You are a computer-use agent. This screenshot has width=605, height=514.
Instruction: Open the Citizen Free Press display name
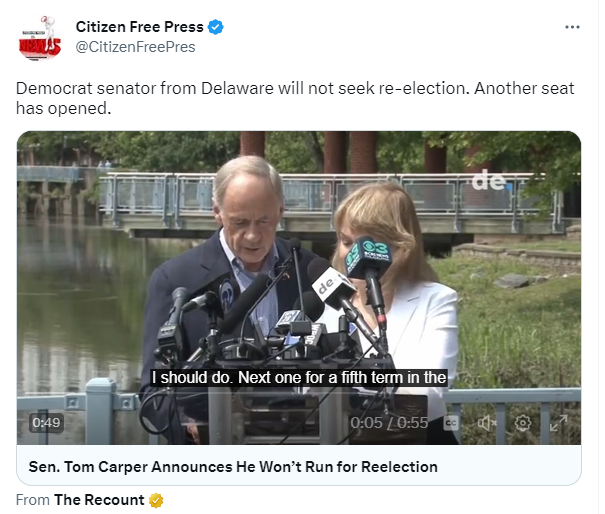pos(140,27)
